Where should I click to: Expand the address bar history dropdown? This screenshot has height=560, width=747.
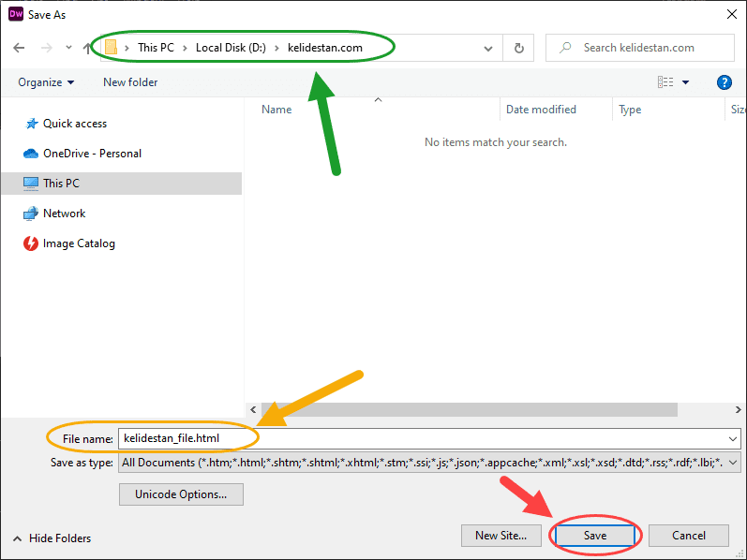487,48
